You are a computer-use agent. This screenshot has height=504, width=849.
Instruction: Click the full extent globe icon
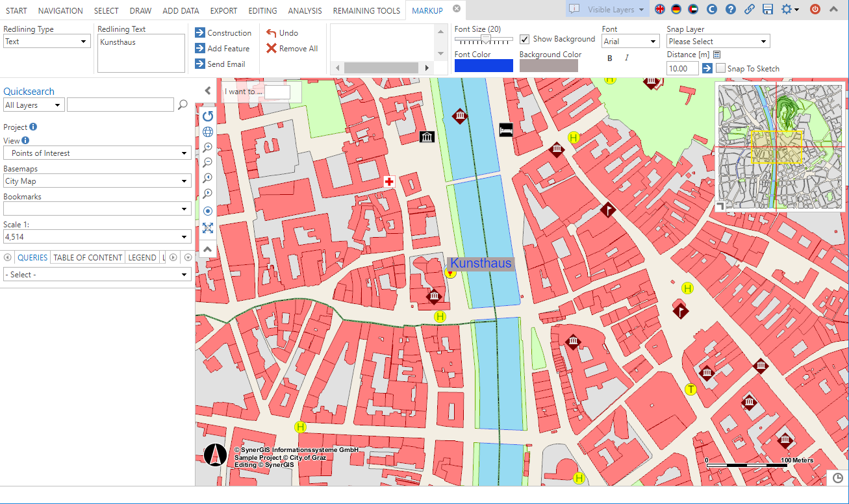(208, 132)
